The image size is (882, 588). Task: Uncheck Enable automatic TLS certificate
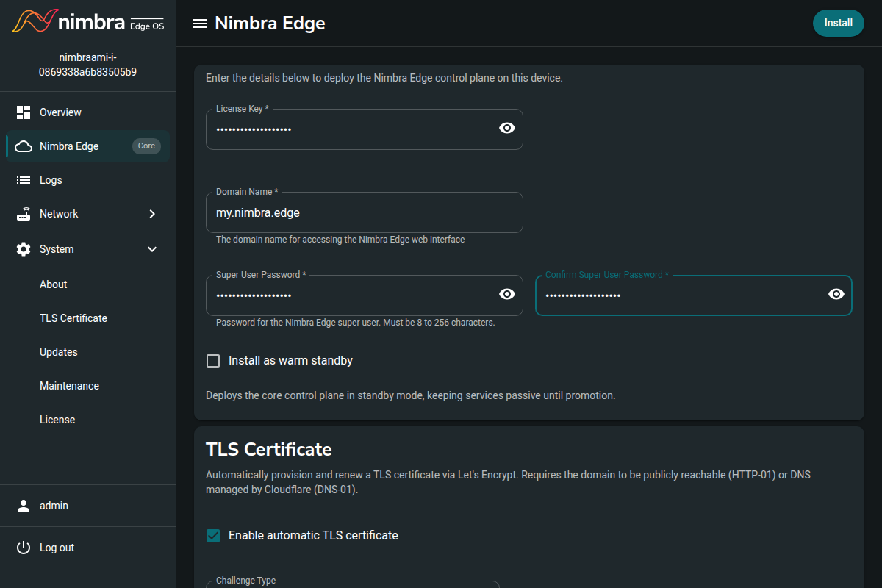[213, 536]
